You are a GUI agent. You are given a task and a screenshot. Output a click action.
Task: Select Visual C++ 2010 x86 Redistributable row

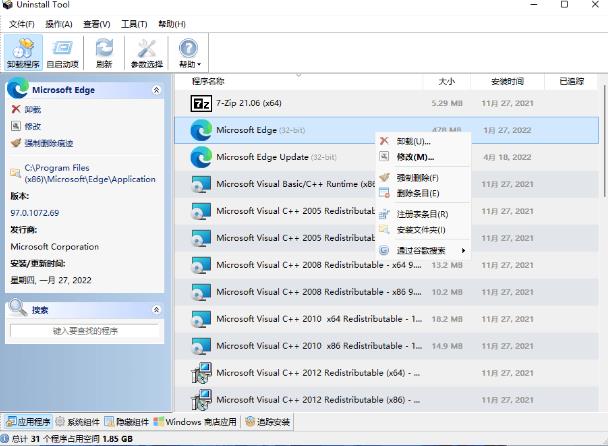pos(386,346)
